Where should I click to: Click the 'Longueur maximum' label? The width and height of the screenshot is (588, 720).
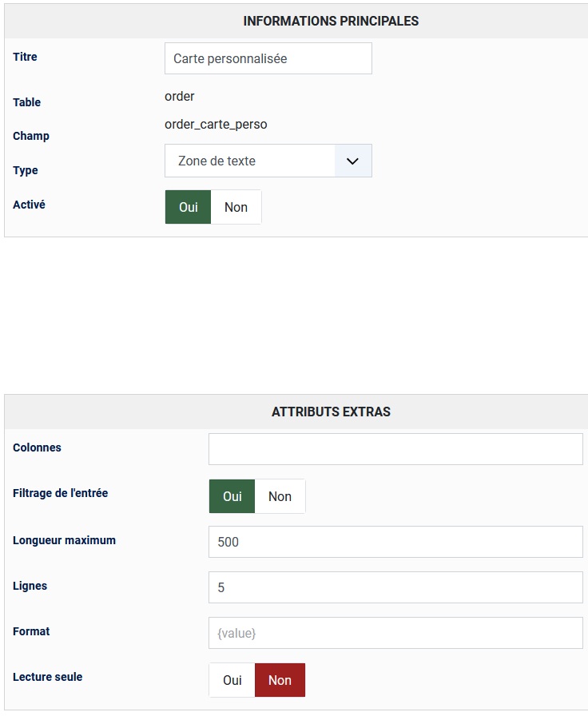coord(64,540)
